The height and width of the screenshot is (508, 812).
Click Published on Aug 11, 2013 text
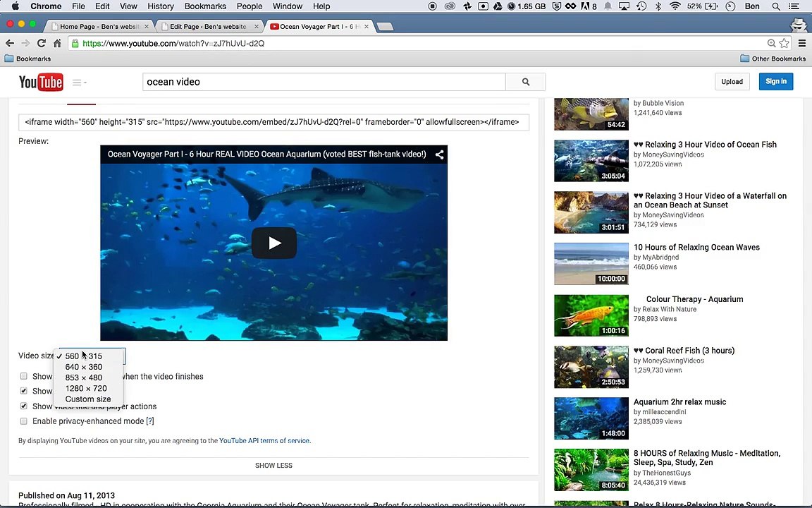(67, 495)
